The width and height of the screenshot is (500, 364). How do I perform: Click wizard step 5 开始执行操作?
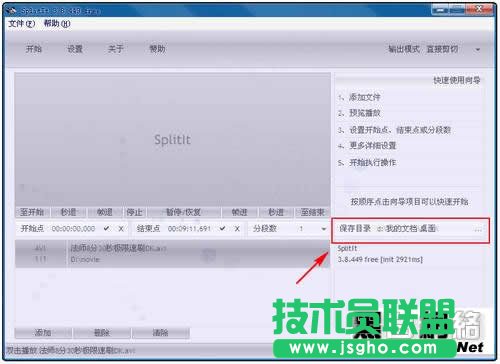(367, 163)
